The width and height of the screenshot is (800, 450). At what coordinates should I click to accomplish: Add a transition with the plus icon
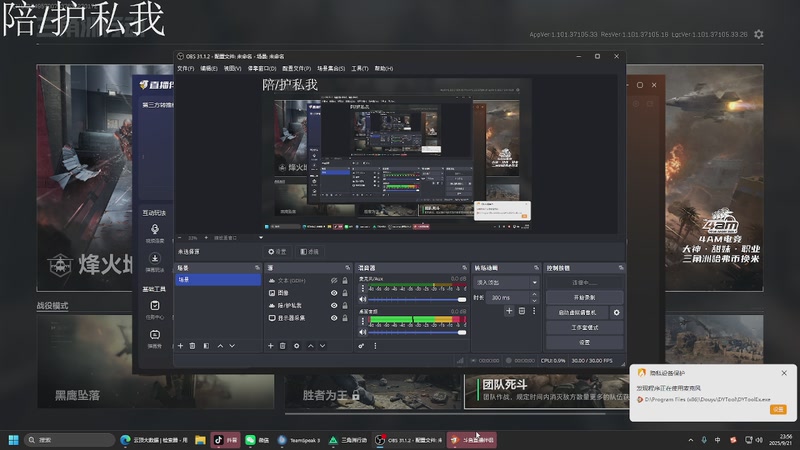click(x=509, y=311)
